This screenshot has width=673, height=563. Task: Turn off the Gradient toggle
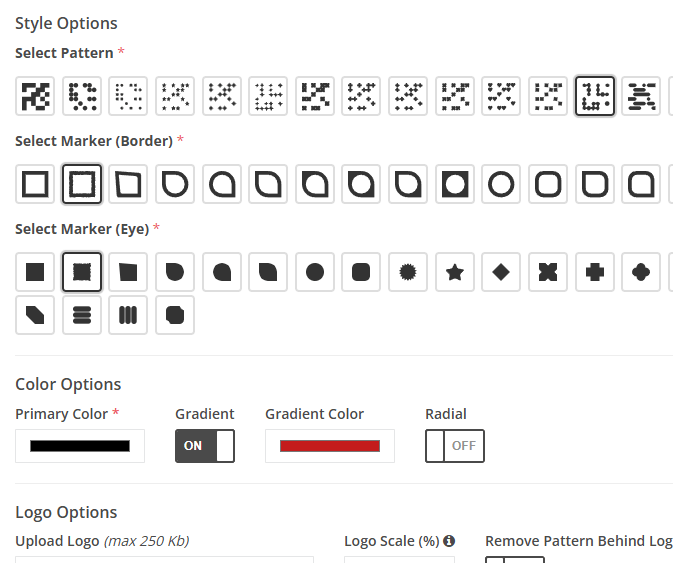coord(205,446)
